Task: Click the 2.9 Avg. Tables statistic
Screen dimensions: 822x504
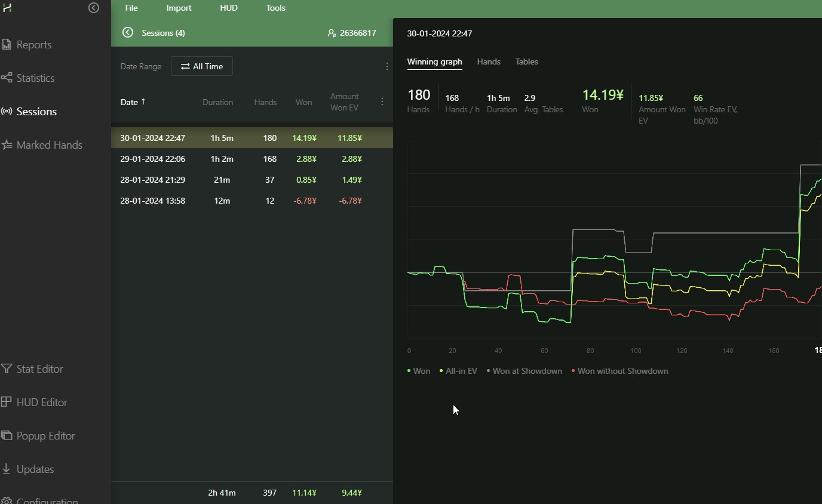Action: point(530,98)
